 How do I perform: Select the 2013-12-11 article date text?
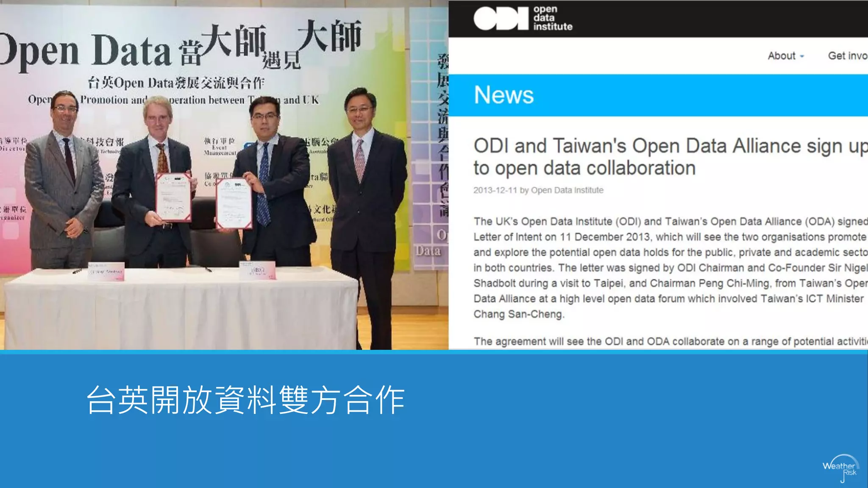click(x=495, y=190)
